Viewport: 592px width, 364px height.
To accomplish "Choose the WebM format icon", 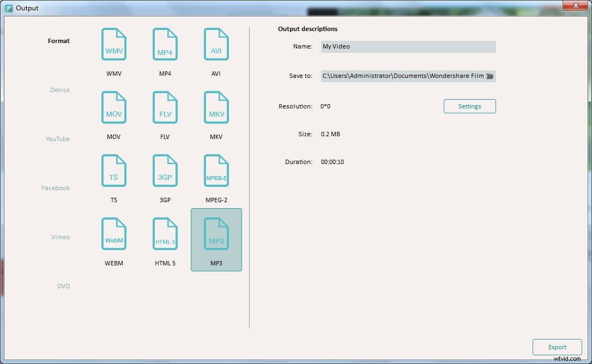I will [x=113, y=233].
